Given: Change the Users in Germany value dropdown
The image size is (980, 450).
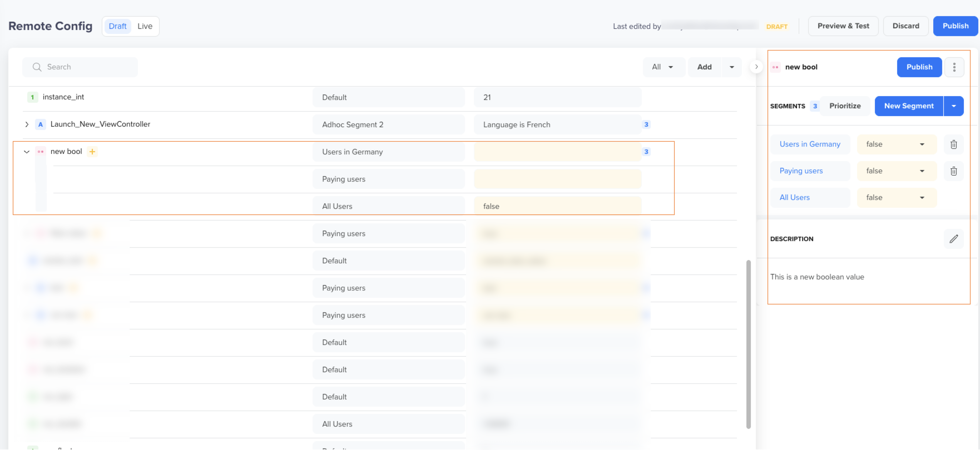Looking at the screenshot, I should pos(896,144).
